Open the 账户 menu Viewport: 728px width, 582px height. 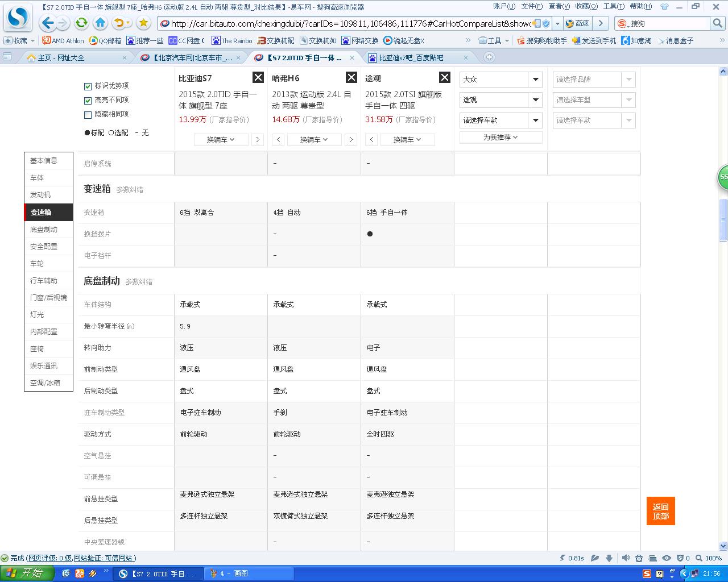504,6
